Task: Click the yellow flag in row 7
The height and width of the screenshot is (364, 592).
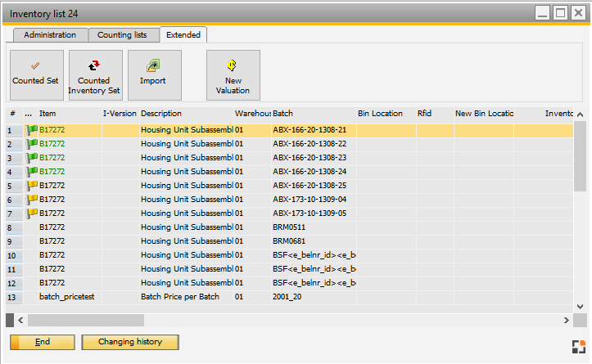Action: click(x=32, y=213)
